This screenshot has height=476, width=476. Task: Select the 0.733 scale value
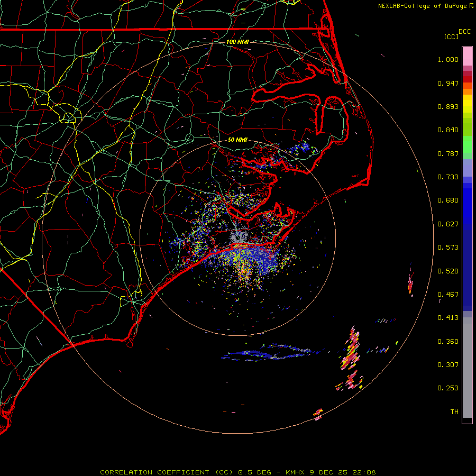point(448,177)
